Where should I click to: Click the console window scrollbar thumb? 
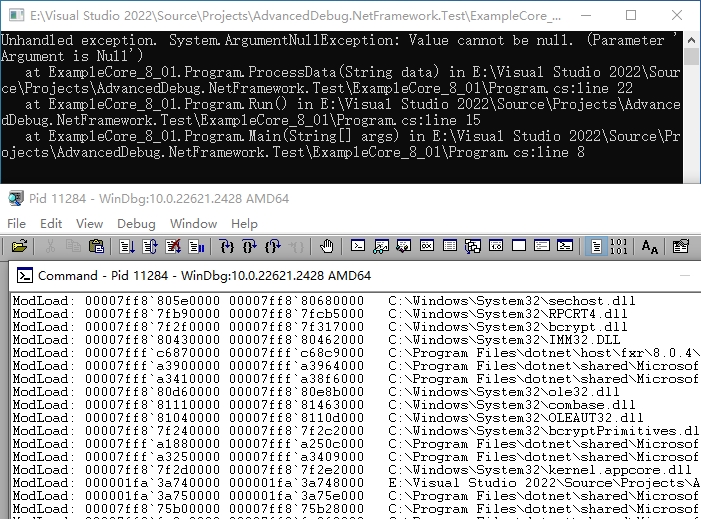tap(691, 56)
